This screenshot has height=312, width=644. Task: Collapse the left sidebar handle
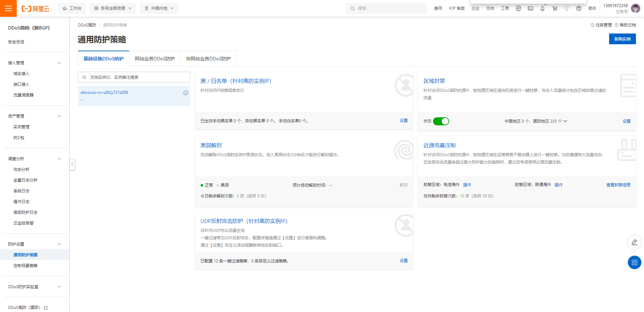[x=72, y=164]
